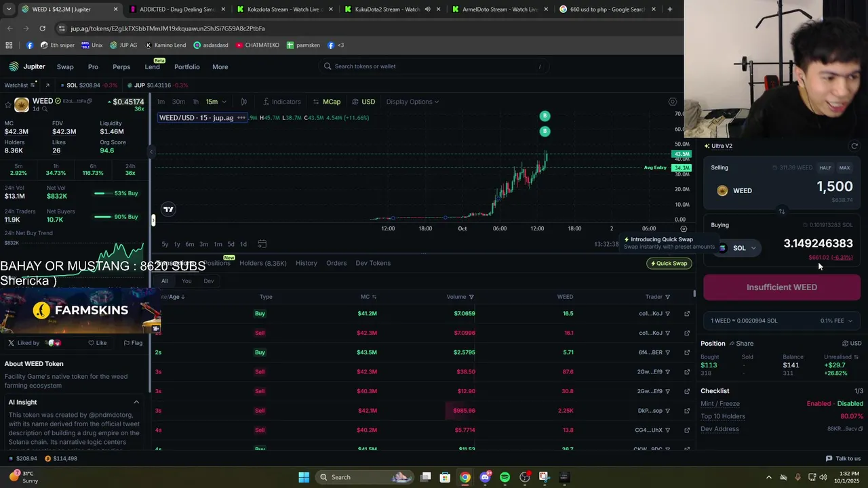The height and width of the screenshot is (488, 868).
Task: Click the Jupiter logo home icon
Action: tap(14, 66)
